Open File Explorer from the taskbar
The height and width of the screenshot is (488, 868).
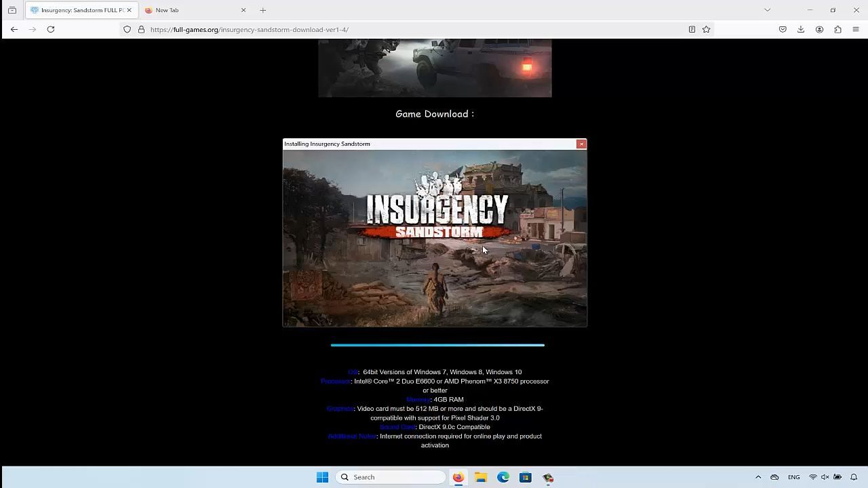click(x=481, y=477)
